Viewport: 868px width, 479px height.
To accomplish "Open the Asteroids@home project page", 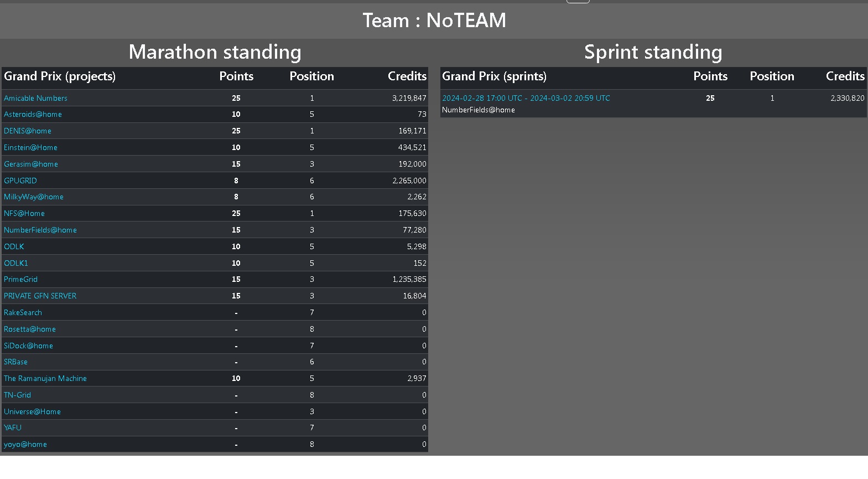I will 32,114.
